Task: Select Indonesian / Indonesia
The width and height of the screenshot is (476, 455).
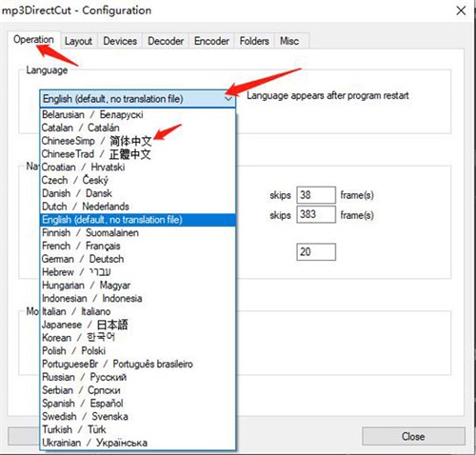Action: click(138, 298)
